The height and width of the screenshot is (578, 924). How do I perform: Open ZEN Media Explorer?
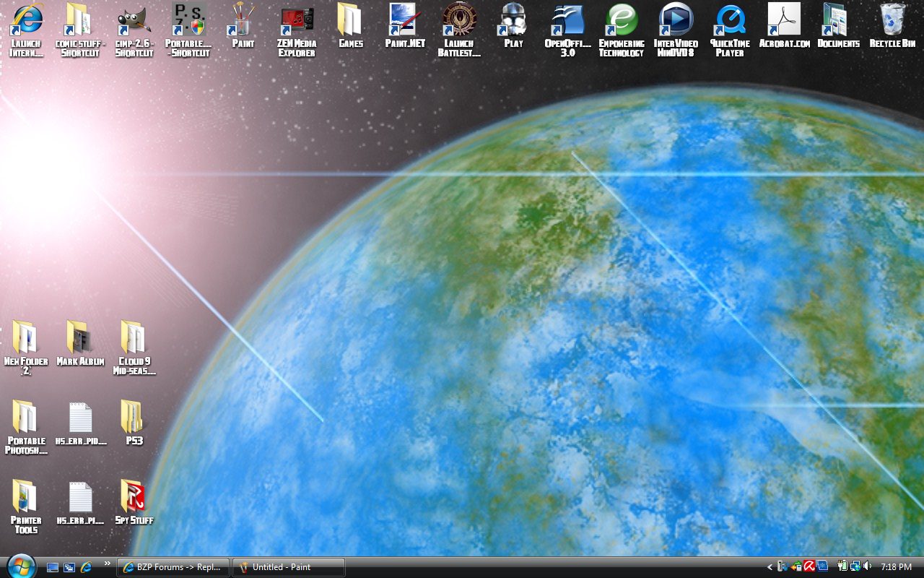click(x=296, y=22)
